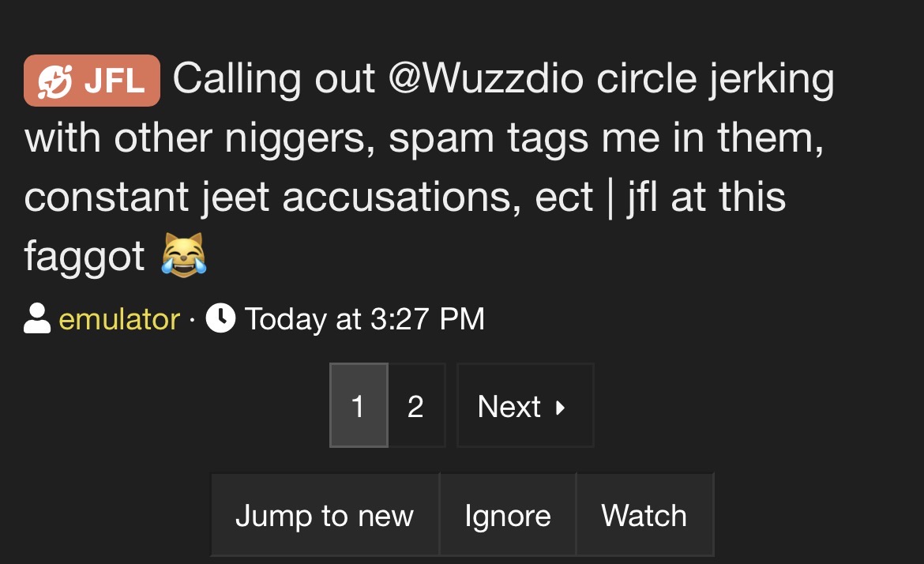The width and height of the screenshot is (924, 564).
Task: Click the 'constant jeet accusations' title line
Action: 272,197
